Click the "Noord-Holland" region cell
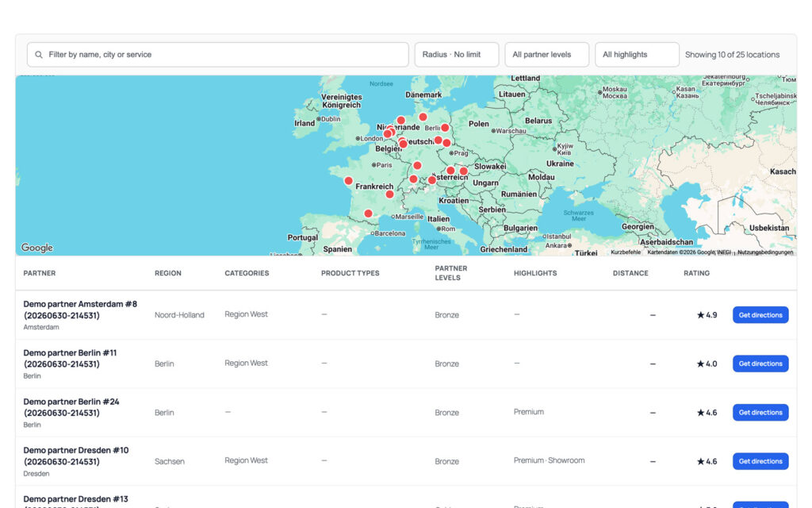 click(179, 314)
